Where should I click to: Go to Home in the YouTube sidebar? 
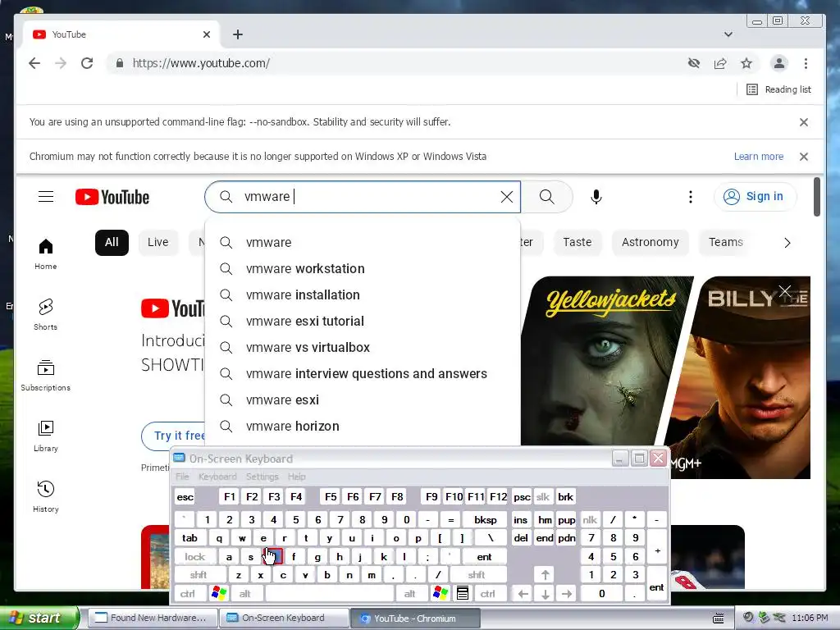46,254
